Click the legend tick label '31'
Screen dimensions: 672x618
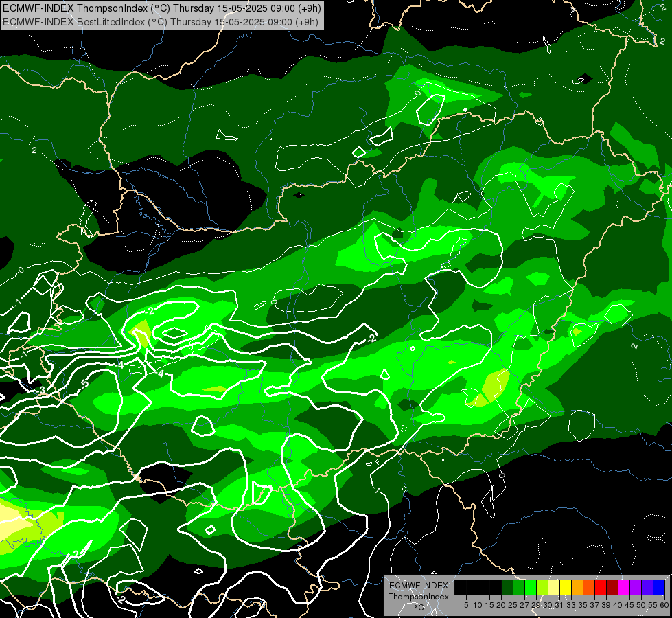pos(559,605)
